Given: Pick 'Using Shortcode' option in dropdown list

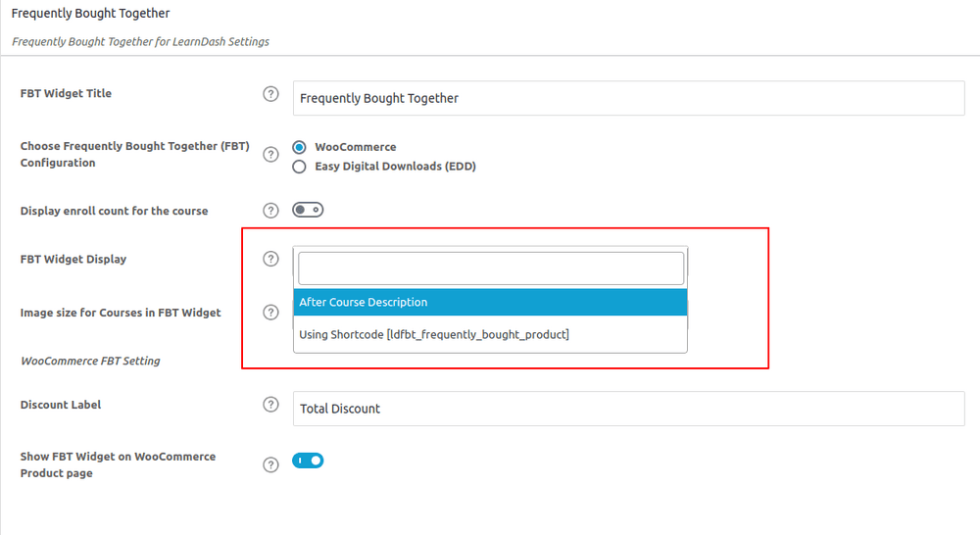Looking at the screenshot, I should [490, 334].
